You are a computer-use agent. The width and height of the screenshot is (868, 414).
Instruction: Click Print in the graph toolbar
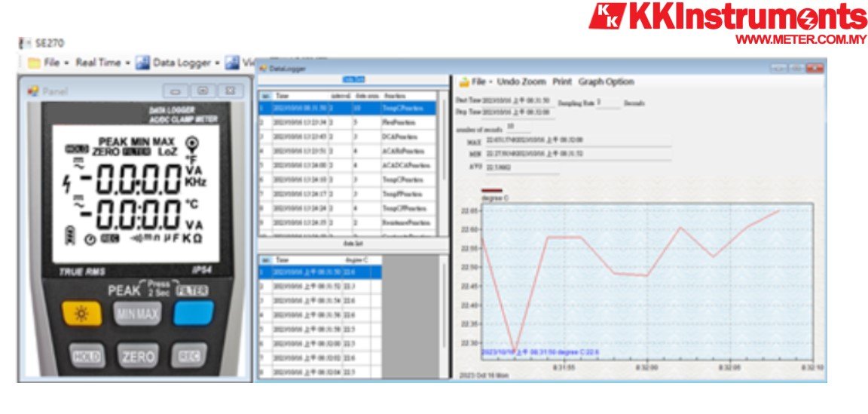coord(561,81)
